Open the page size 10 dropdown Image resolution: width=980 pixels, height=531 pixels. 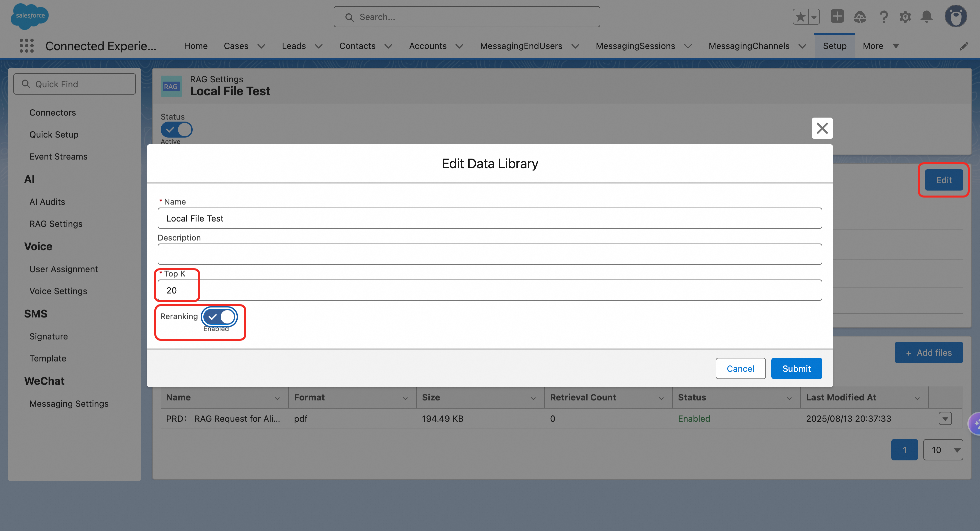pyautogui.click(x=943, y=450)
